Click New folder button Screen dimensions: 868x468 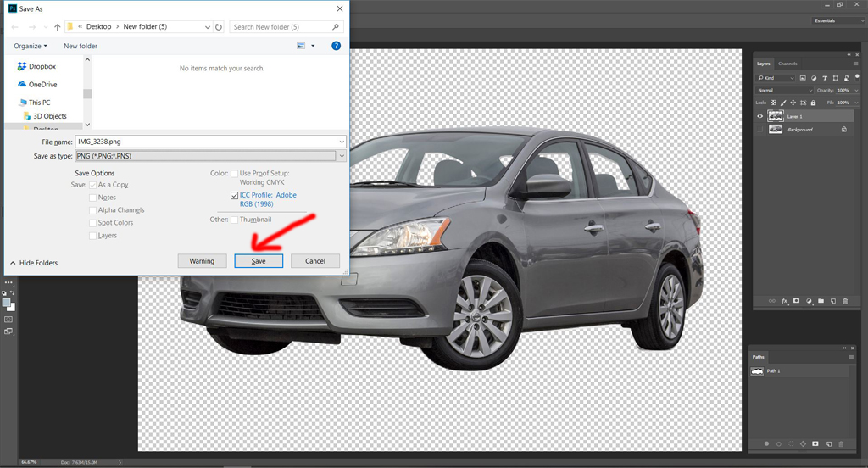(x=81, y=46)
